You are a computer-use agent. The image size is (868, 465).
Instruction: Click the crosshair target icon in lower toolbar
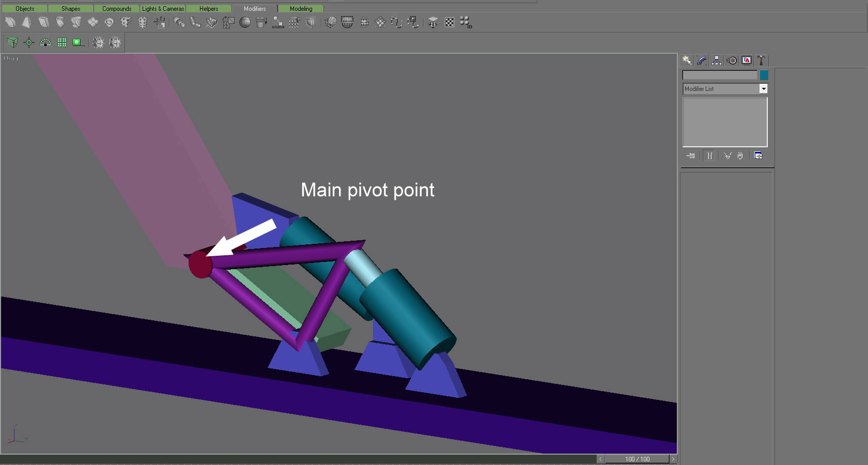29,42
